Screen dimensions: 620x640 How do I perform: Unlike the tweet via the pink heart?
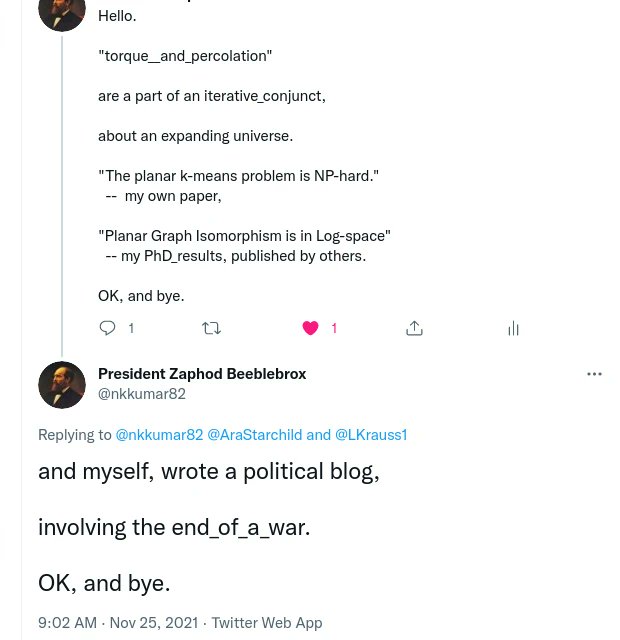point(310,328)
